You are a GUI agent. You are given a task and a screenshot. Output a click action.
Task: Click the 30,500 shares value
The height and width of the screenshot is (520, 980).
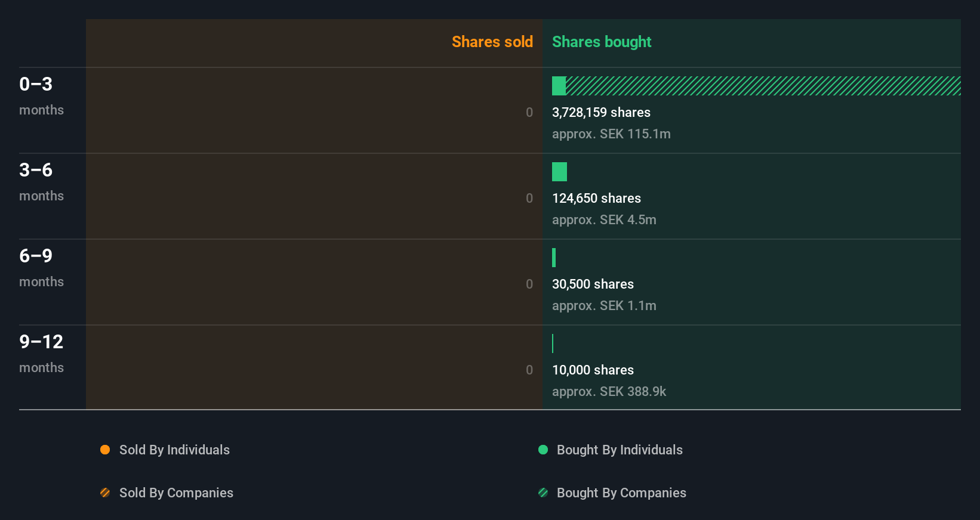point(593,284)
